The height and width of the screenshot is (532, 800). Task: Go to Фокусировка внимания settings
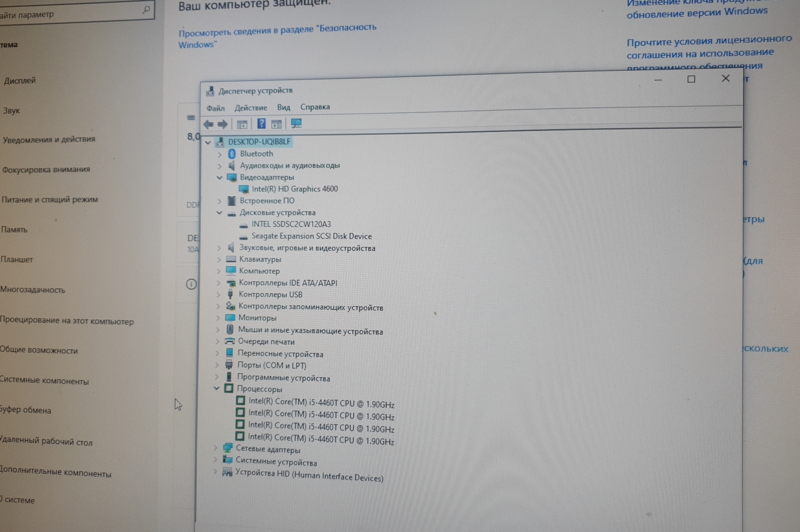[x=46, y=169]
